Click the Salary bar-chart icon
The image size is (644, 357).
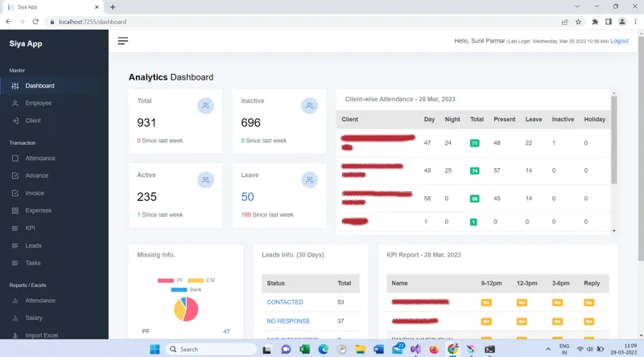click(x=15, y=318)
